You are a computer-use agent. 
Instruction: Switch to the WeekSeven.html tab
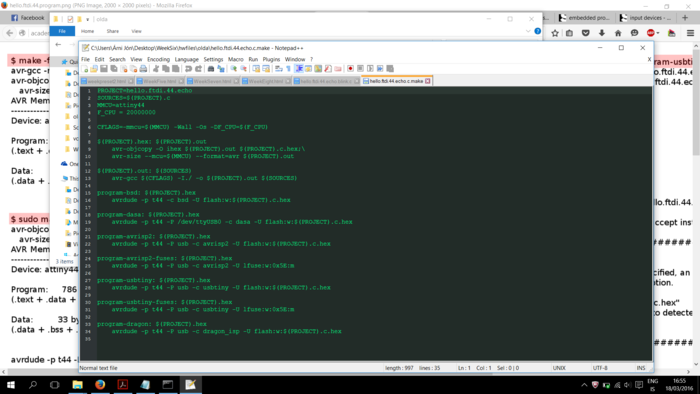click(x=212, y=81)
